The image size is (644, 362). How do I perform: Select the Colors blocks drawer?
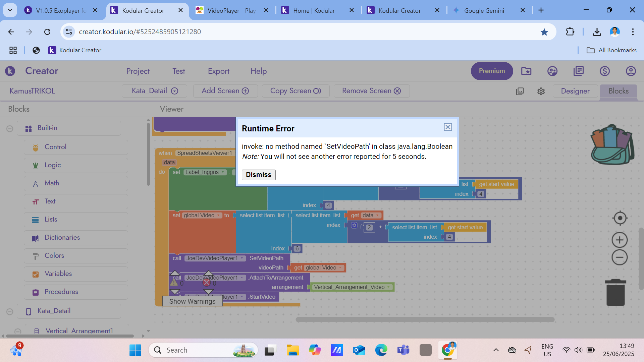click(76, 256)
